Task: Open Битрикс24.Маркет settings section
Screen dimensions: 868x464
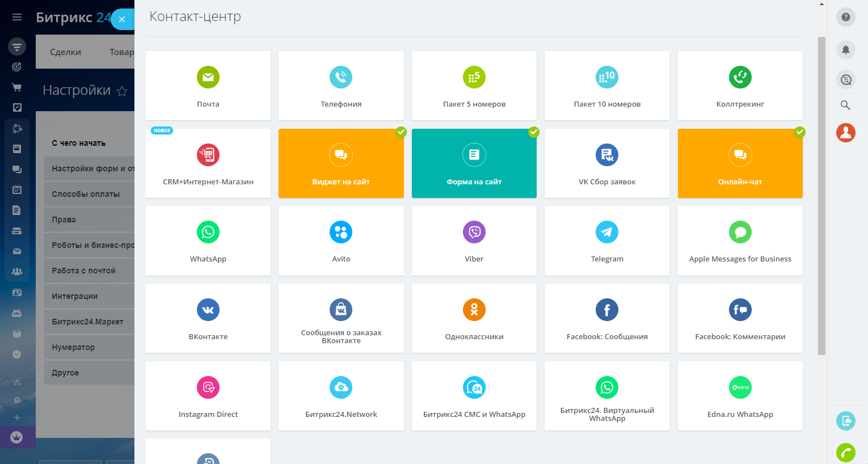Action: 89,322
